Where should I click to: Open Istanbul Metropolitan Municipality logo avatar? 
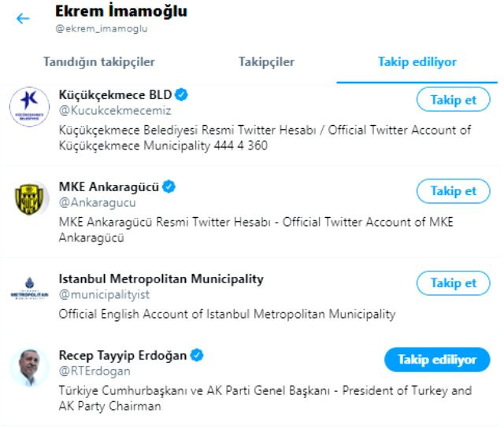tap(29, 288)
